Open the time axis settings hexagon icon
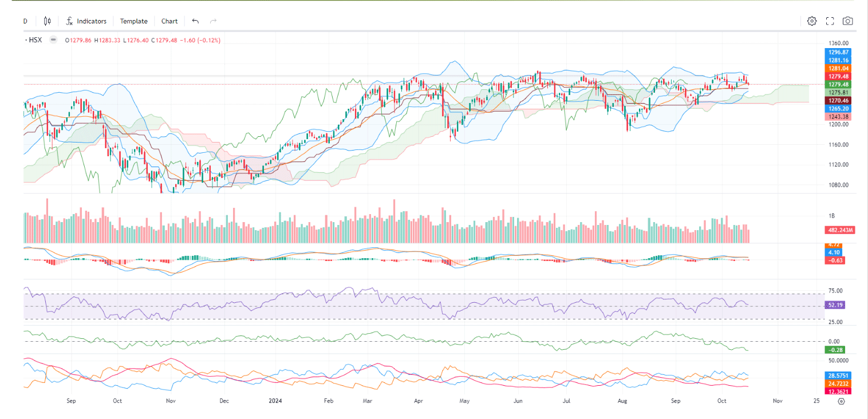 click(x=841, y=401)
